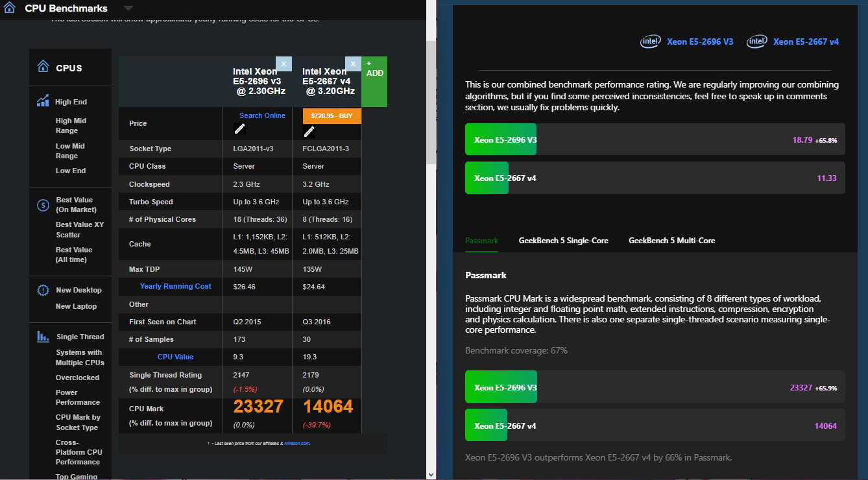Click the Single Thread Rating 2147 value

click(x=241, y=375)
